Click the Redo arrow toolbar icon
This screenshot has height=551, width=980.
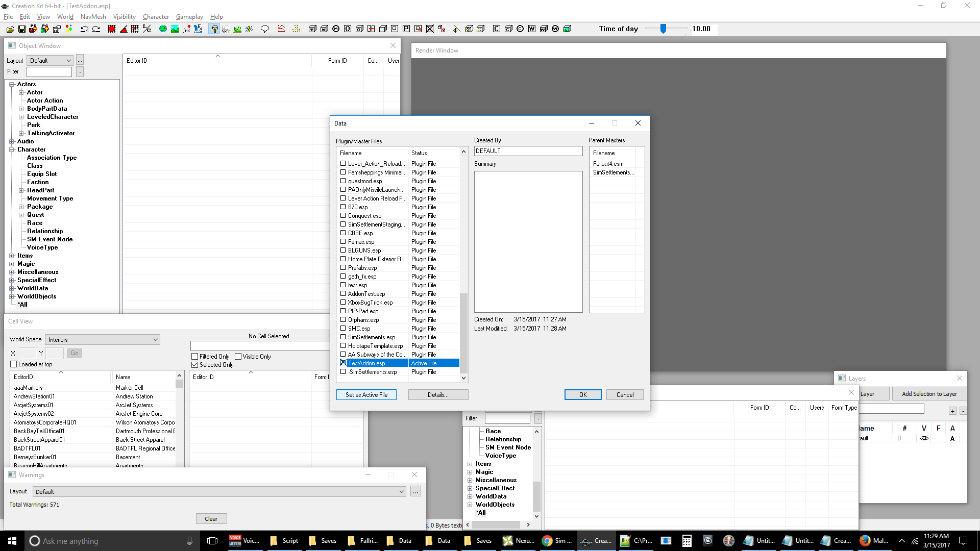[96, 29]
